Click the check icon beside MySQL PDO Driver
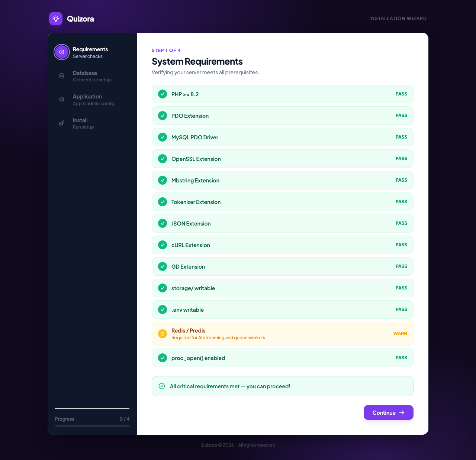 coord(163,137)
